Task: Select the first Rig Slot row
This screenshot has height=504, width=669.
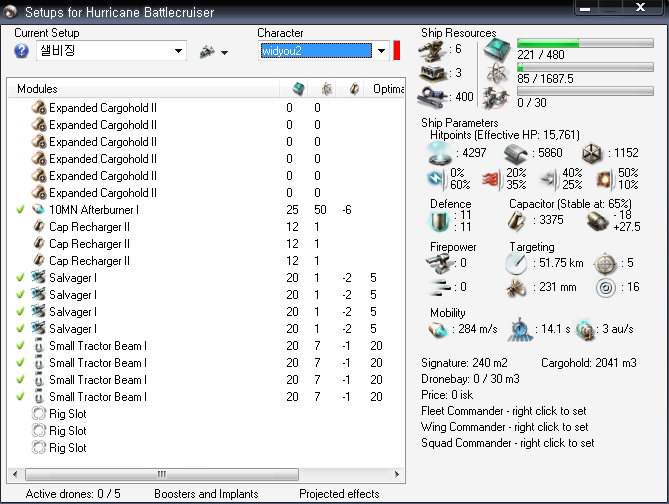Action: [x=206, y=414]
